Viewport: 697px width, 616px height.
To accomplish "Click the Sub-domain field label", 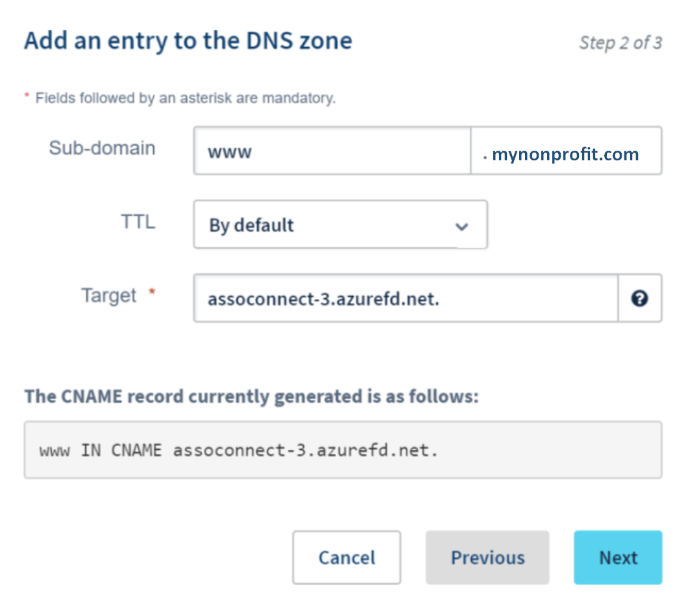I will 102,148.
